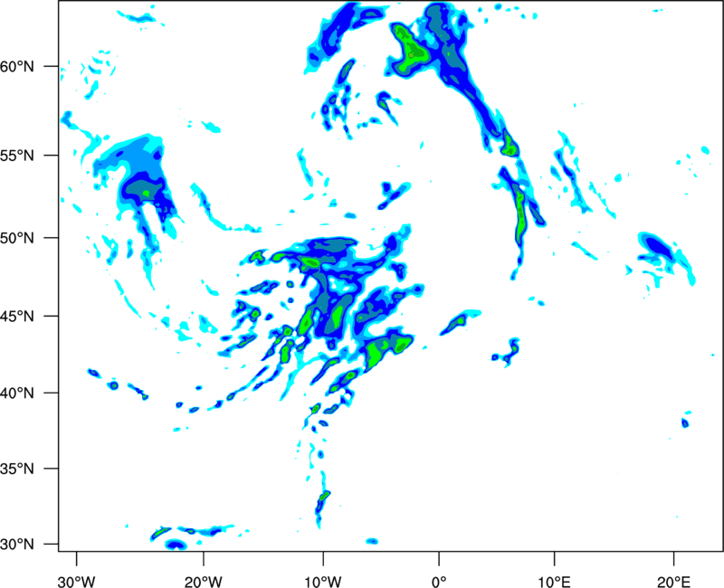Click the 20°E longitude label
Viewport: 724px width, 588px height.
point(673,581)
